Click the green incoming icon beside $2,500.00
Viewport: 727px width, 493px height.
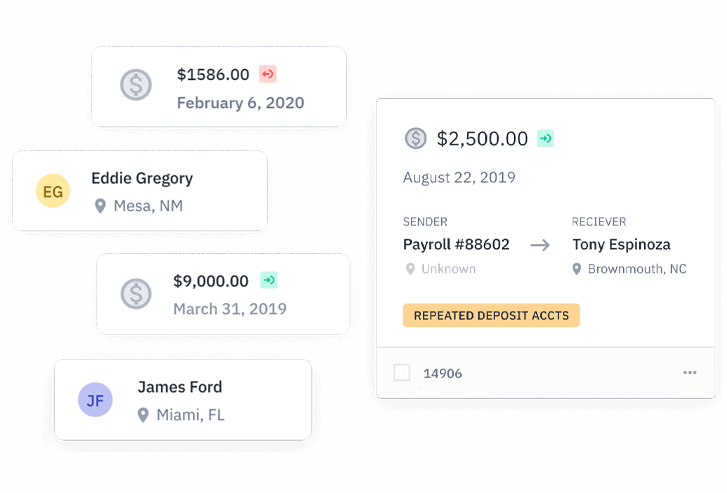click(545, 139)
